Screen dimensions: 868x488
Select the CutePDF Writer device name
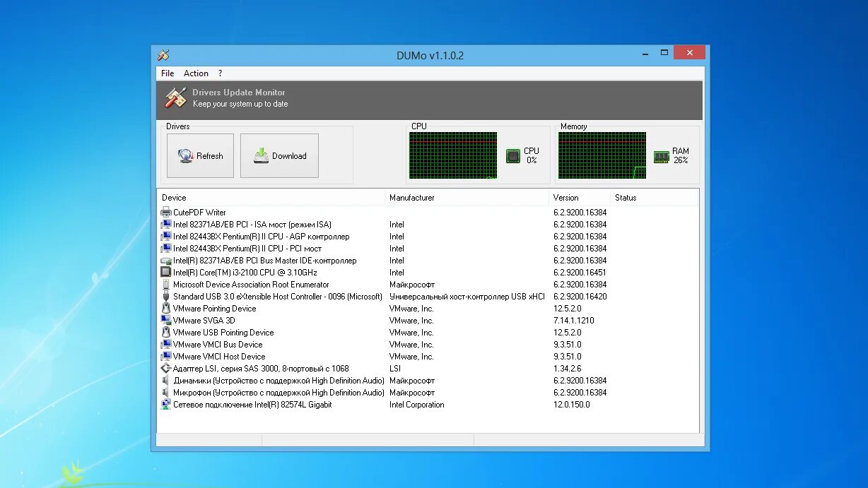click(x=199, y=213)
